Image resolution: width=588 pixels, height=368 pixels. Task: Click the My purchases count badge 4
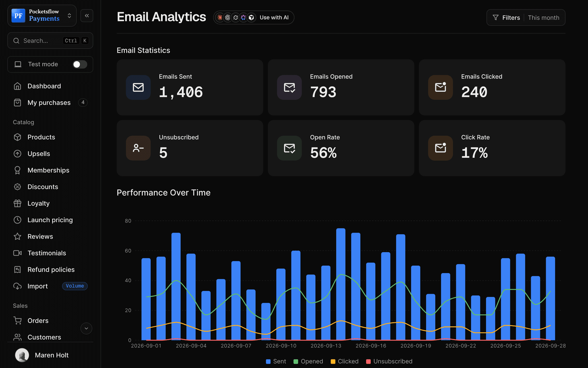[x=83, y=102]
